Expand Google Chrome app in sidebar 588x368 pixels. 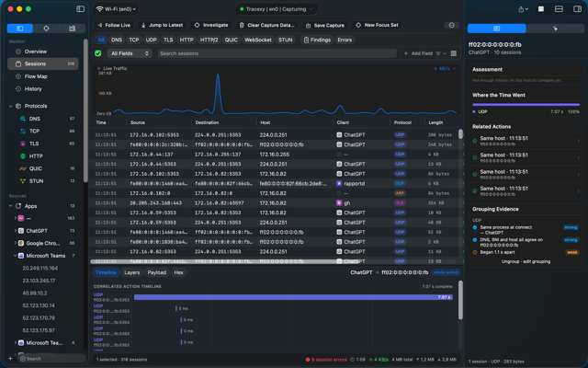16,243
